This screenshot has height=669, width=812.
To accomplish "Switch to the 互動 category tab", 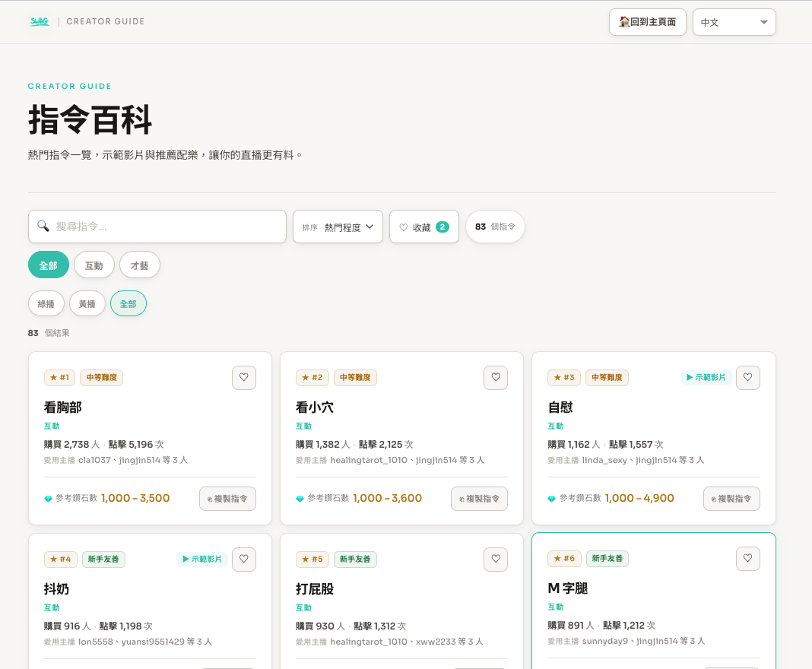I will tap(94, 265).
